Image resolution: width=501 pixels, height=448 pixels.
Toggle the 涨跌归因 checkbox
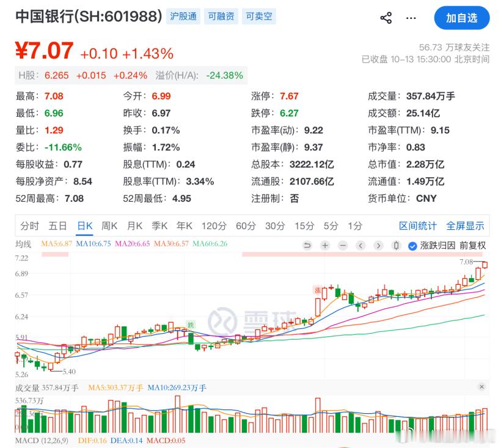(x=412, y=246)
